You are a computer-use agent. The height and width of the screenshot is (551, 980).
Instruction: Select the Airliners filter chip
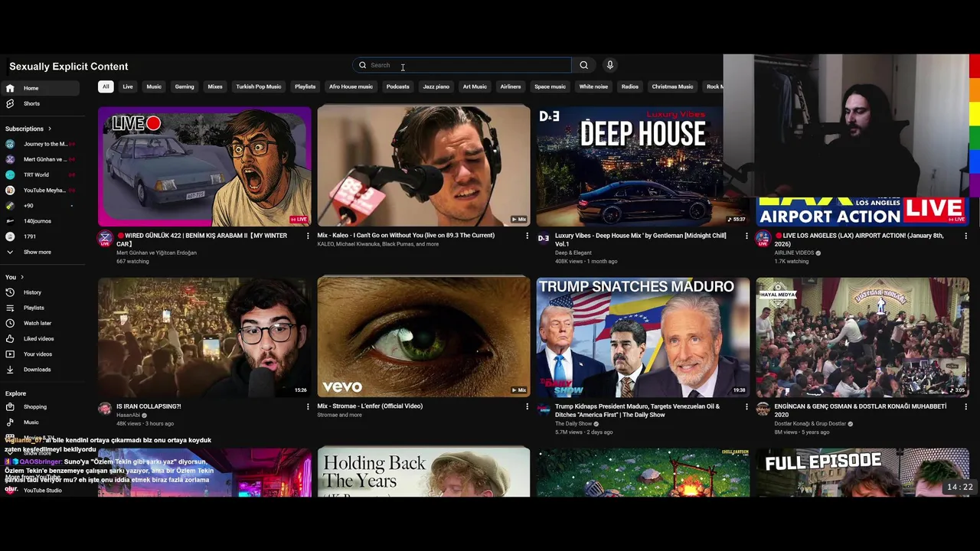pos(511,86)
